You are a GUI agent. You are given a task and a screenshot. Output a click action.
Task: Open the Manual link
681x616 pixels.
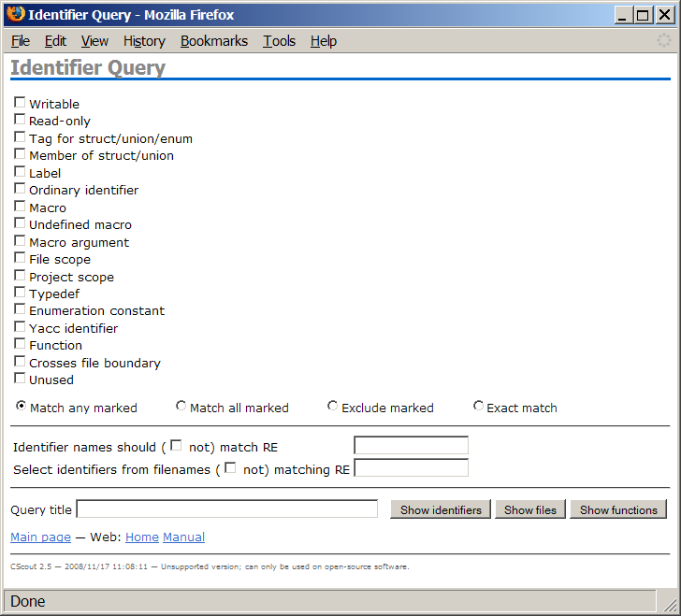(x=183, y=537)
